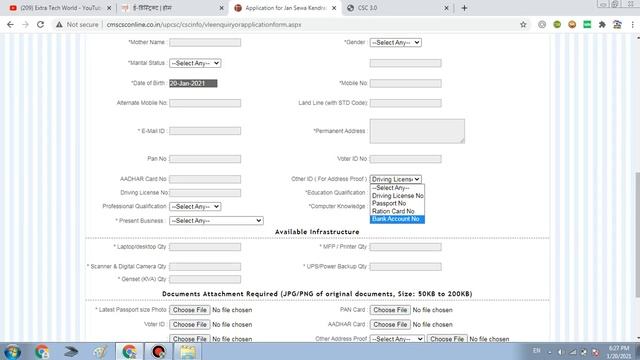This screenshot has height=360, width=640.
Task: Click Mother Name input field
Action: 205,42
